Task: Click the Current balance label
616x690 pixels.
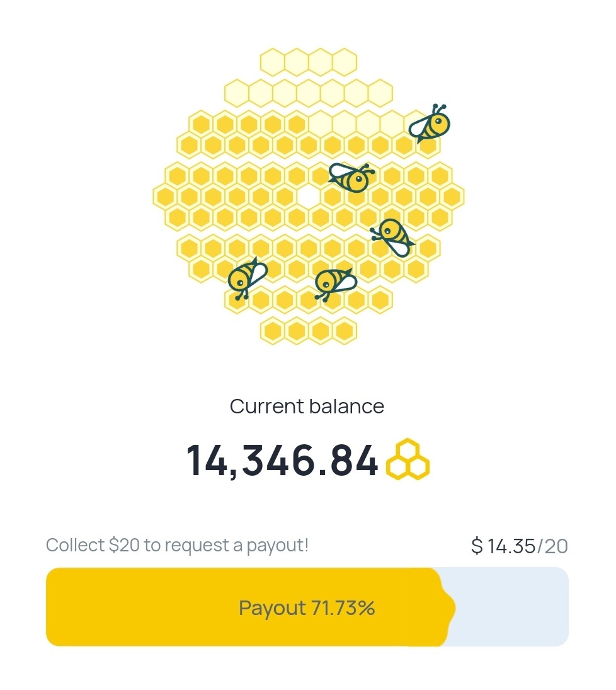Action: click(x=307, y=406)
